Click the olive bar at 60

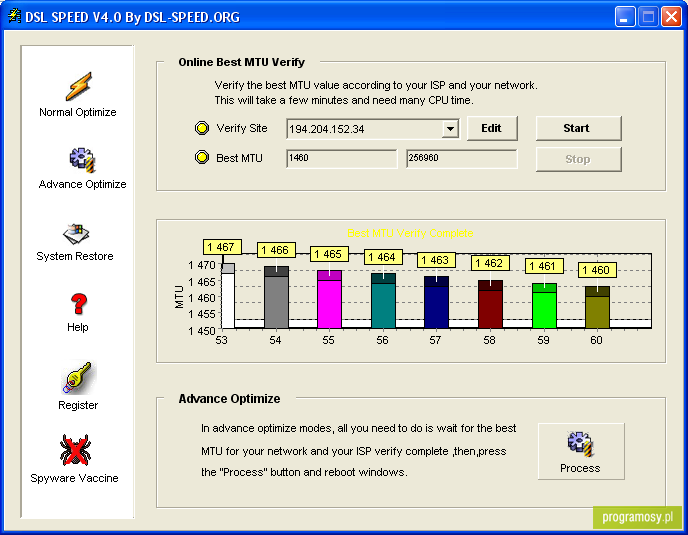[598, 308]
